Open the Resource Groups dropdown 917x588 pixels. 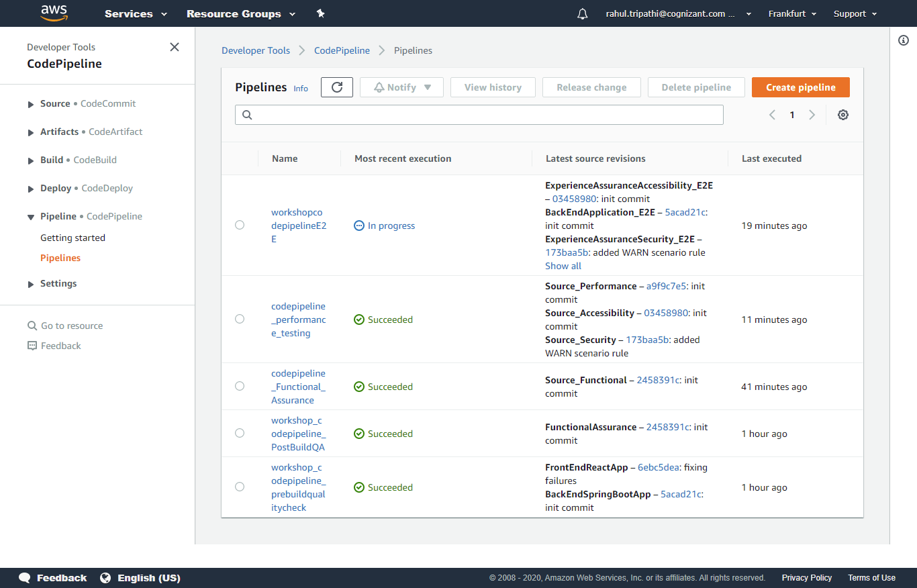click(241, 13)
